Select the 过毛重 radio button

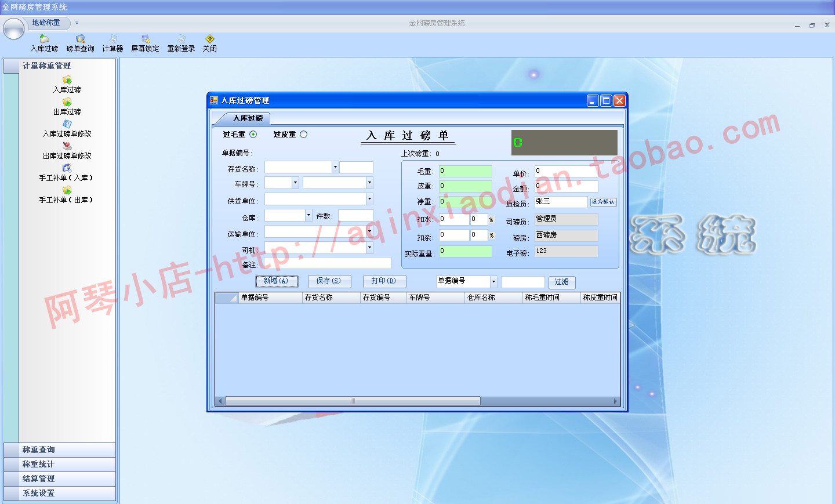(x=253, y=135)
